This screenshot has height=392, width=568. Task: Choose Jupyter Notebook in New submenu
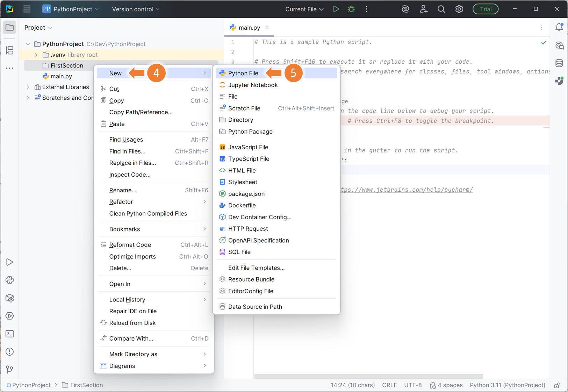[x=276, y=85]
